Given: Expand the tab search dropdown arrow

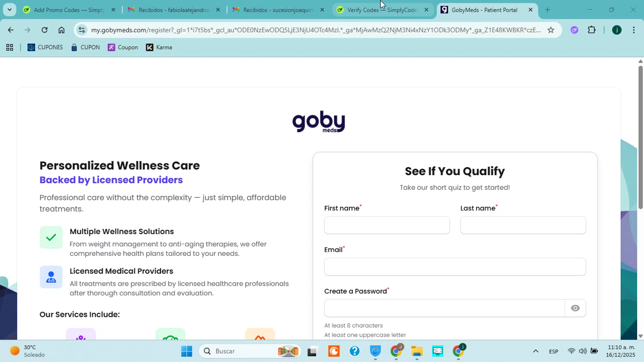Looking at the screenshot, I should [x=9, y=9].
